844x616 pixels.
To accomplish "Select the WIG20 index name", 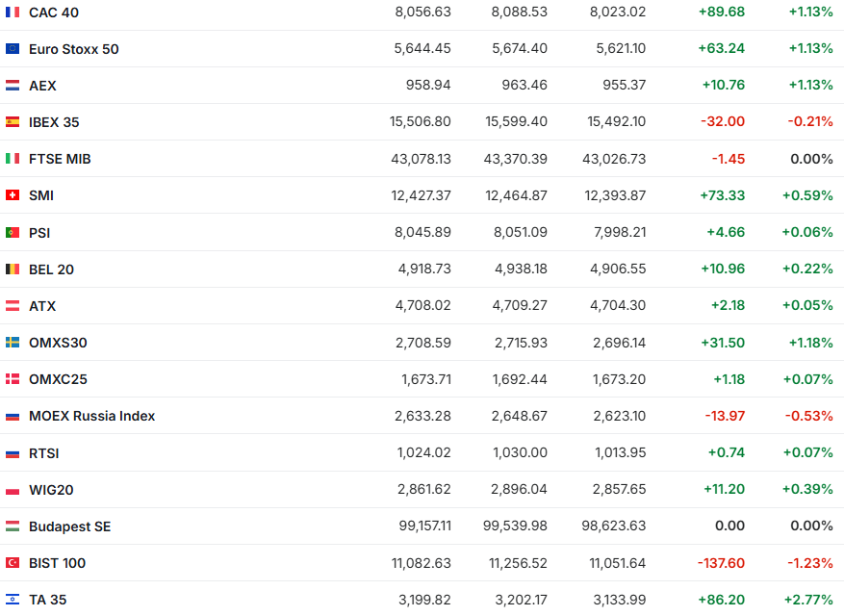I will [51, 490].
